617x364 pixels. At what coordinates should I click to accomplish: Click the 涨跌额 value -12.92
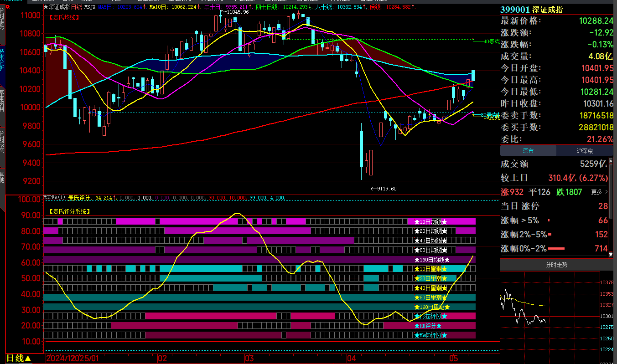pyautogui.click(x=601, y=33)
